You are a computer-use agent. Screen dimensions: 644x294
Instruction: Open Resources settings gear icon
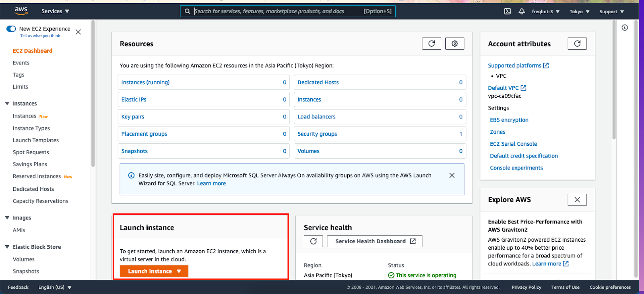coord(455,43)
